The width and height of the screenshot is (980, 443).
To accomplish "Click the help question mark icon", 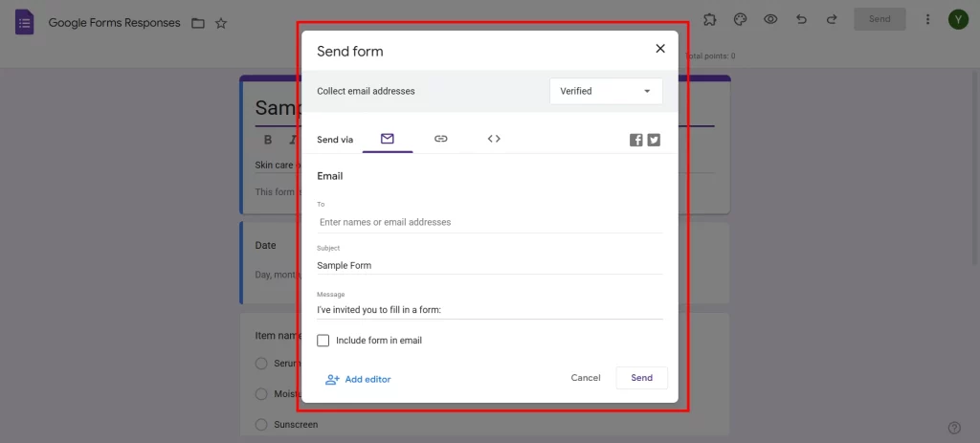I will click(954, 428).
